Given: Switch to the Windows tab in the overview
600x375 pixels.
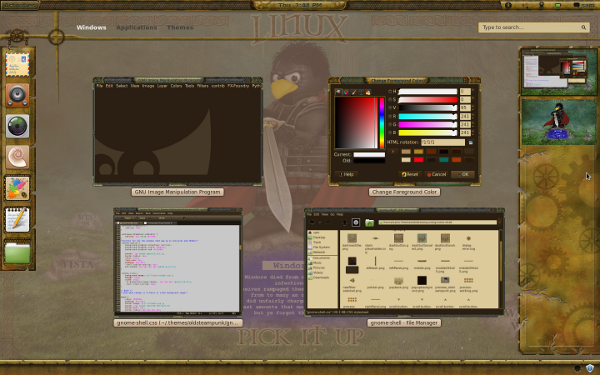Looking at the screenshot, I should tap(91, 28).
